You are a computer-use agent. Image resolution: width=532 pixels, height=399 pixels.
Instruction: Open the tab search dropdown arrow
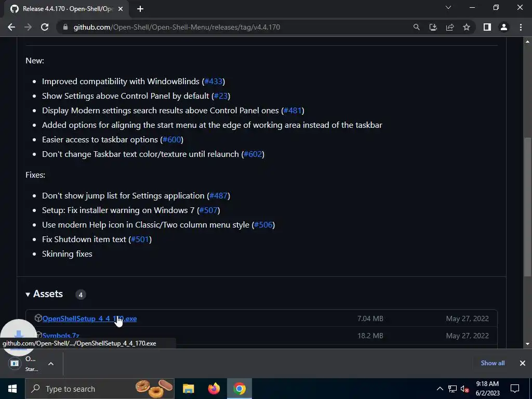[448, 7]
